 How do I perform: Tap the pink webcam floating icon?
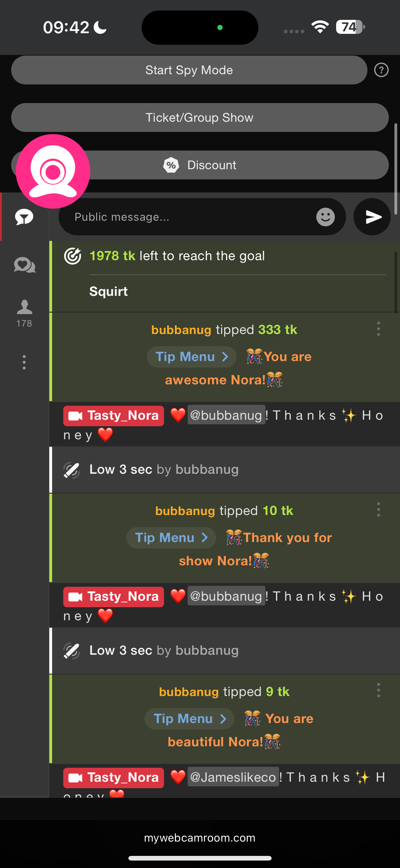coord(53,171)
